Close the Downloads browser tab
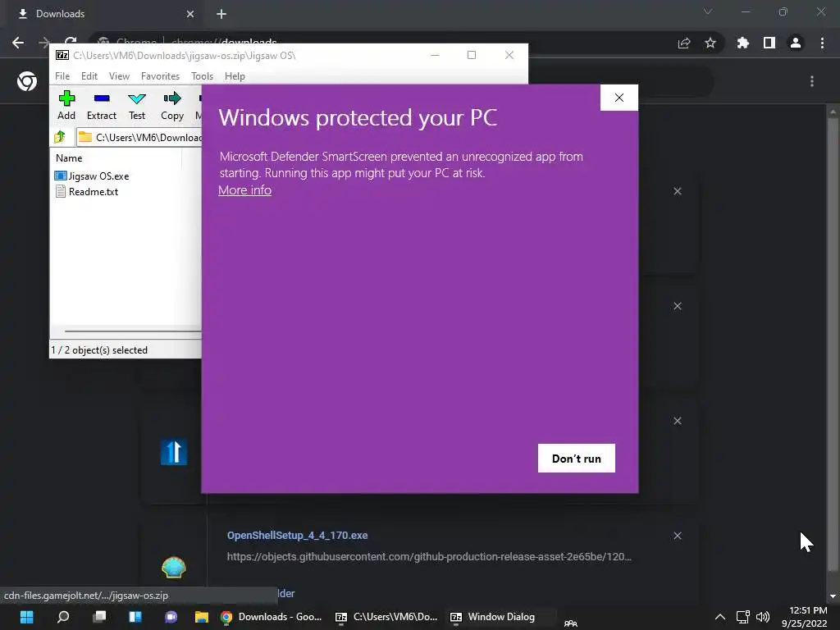Viewport: 840px width, 630px height. tap(190, 14)
